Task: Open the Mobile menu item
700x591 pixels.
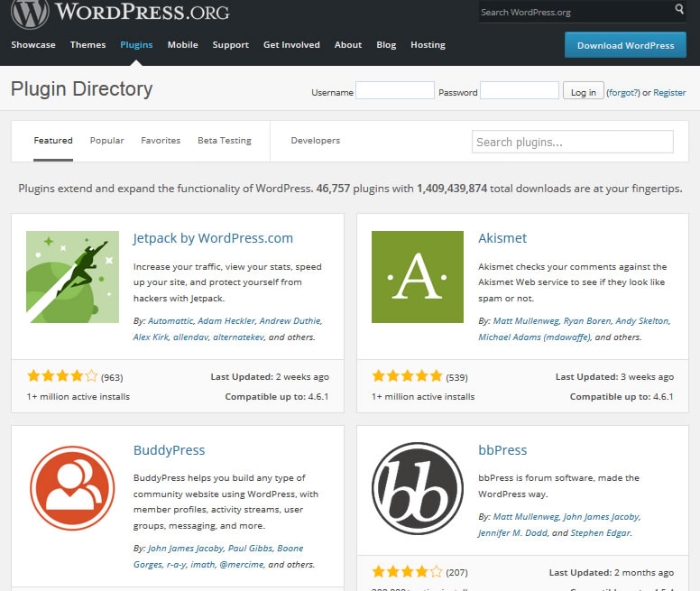Action: pos(182,44)
